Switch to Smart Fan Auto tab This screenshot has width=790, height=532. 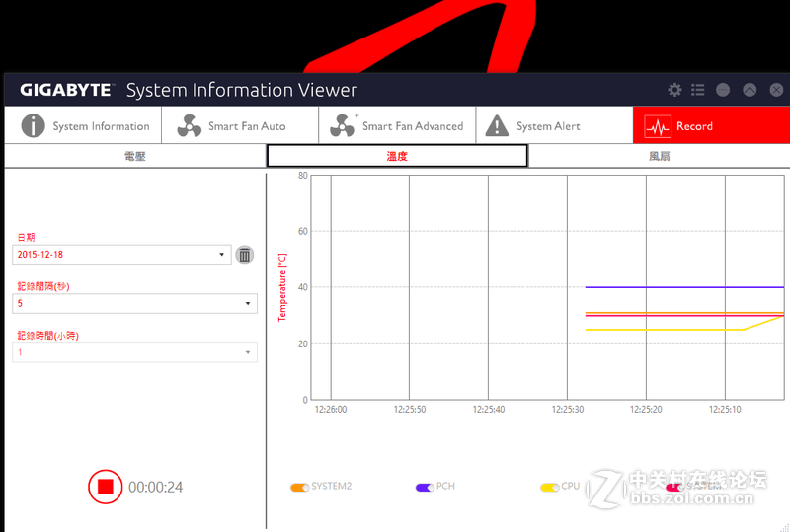coord(240,125)
